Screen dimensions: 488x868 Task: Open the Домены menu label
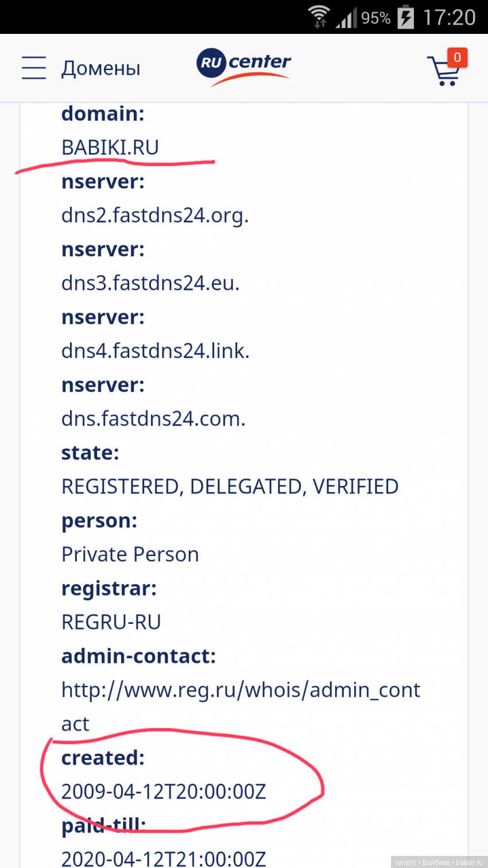point(101,68)
